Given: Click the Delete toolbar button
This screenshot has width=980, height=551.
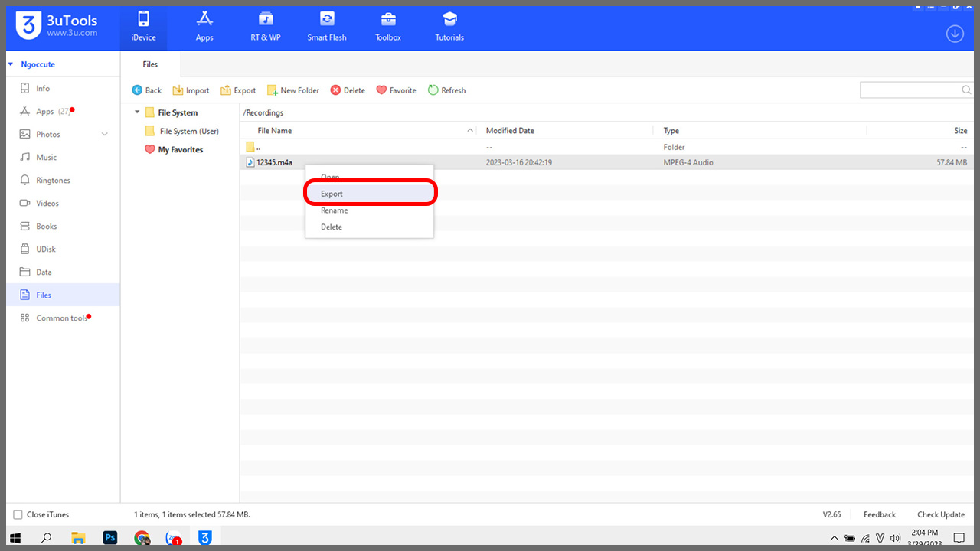Looking at the screenshot, I should [348, 90].
